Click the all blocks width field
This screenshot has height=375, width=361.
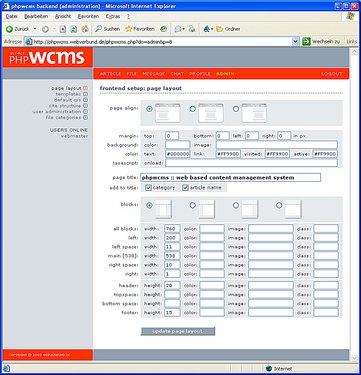tap(172, 229)
